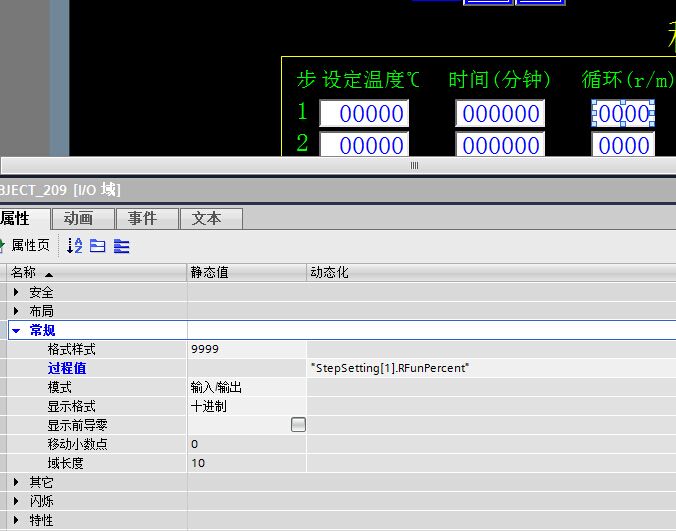This screenshot has height=531, width=676.
Task: Click the list view icon in toolbar
Action: click(122, 246)
